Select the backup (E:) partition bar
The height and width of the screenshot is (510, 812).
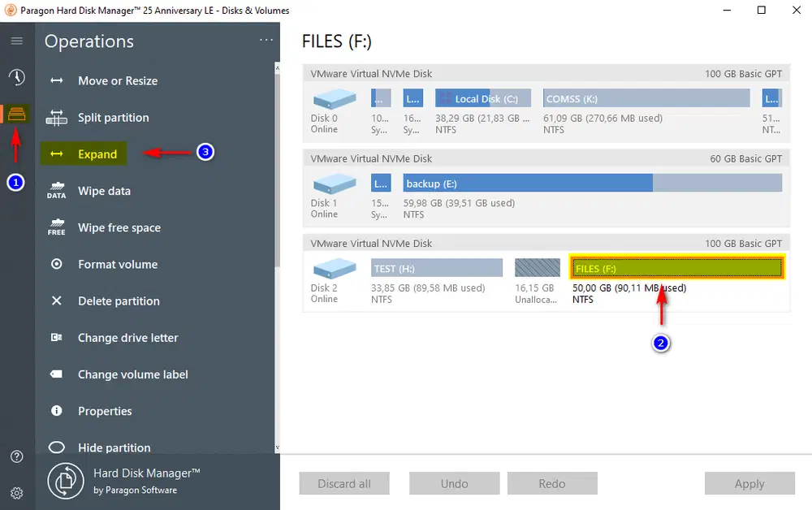[593, 184]
